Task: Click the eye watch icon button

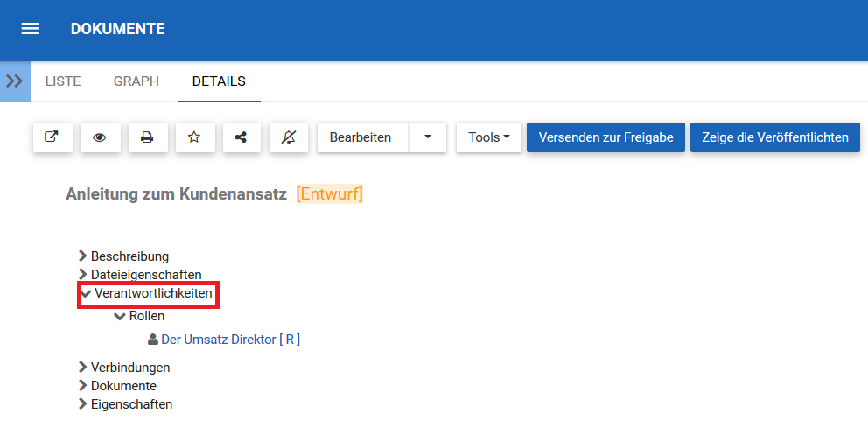Action: (x=100, y=137)
